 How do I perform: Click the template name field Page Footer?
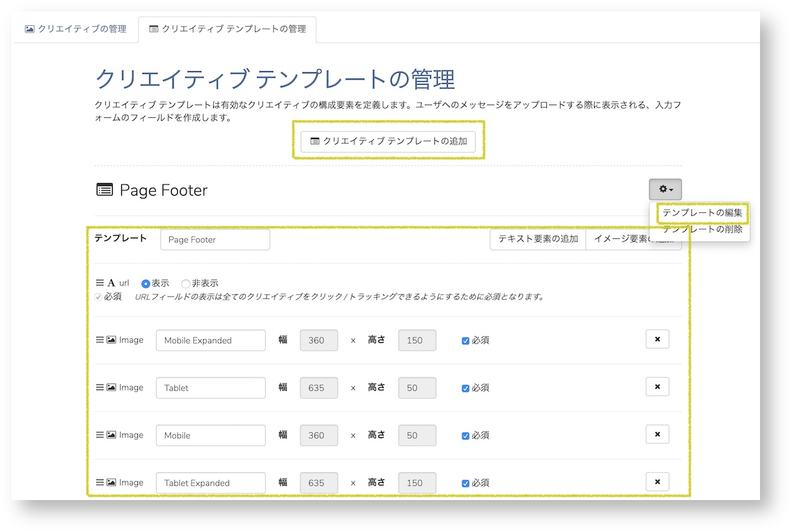[215, 240]
